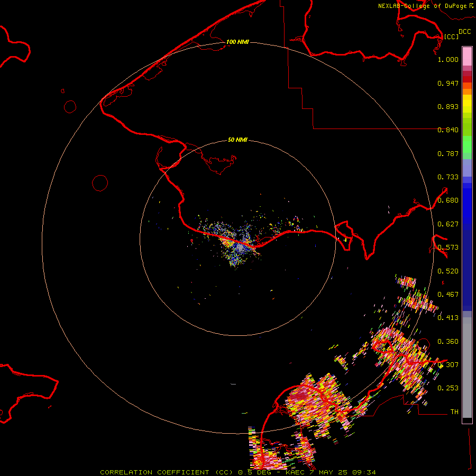This screenshot has height=476, width=476.
Task: Click the TH threshold label
Action: coord(454,412)
